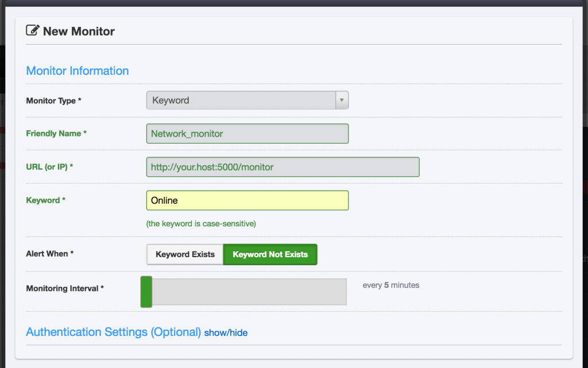Click the case-sensitive keyword hint text
Screen dimensions: 588x368
click(201, 223)
